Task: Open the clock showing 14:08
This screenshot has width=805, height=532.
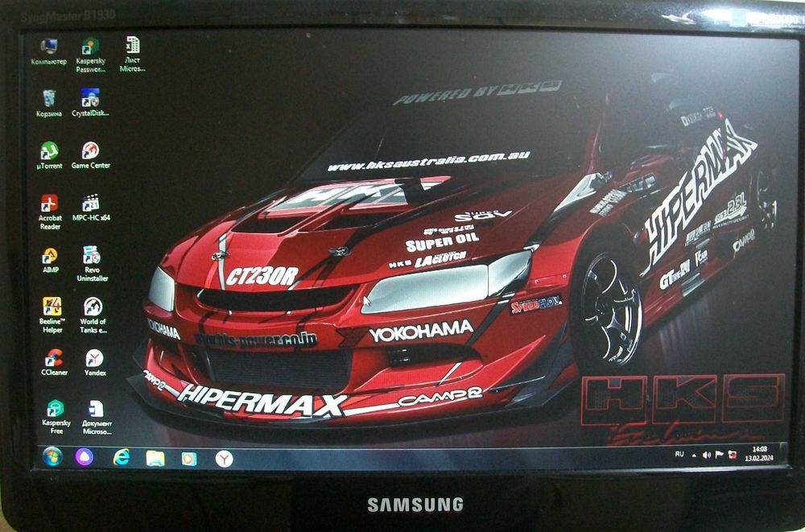Action: [x=759, y=454]
